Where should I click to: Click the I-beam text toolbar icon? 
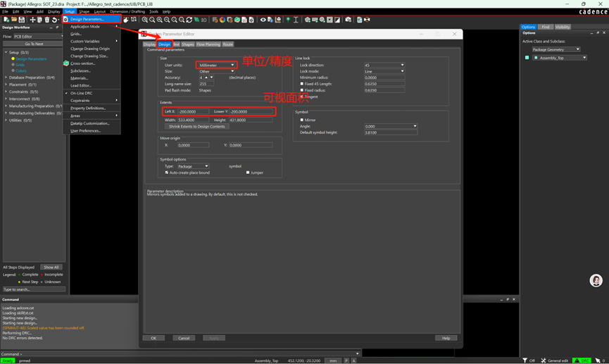(296, 20)
